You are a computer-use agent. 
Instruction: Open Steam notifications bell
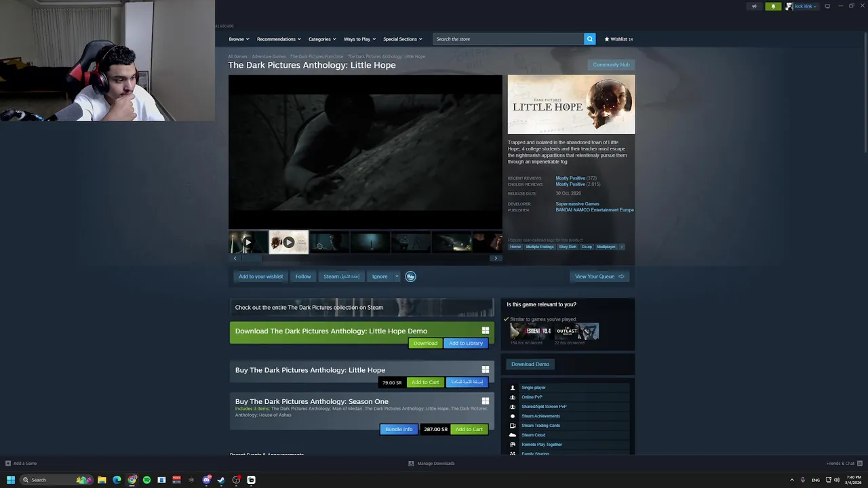773,6
